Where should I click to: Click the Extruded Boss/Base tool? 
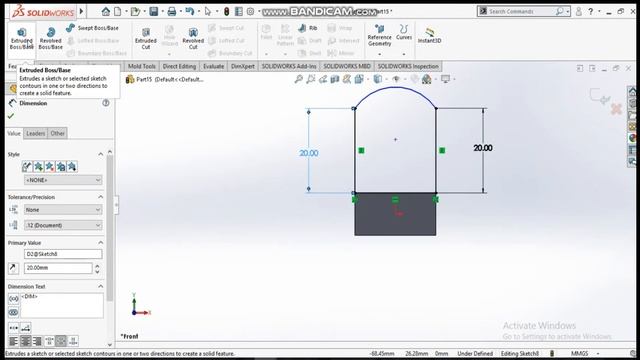point(21,38)
